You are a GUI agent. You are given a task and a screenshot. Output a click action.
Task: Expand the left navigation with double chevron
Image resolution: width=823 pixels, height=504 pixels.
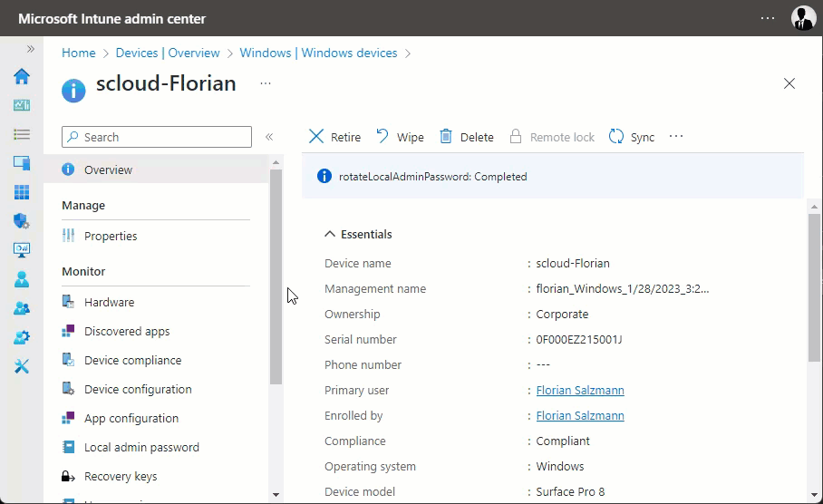[31, 49]
